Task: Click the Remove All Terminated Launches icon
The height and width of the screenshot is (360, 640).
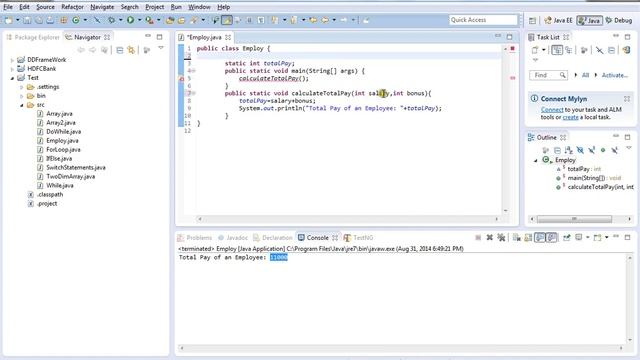Action: (x=501, y=237)
